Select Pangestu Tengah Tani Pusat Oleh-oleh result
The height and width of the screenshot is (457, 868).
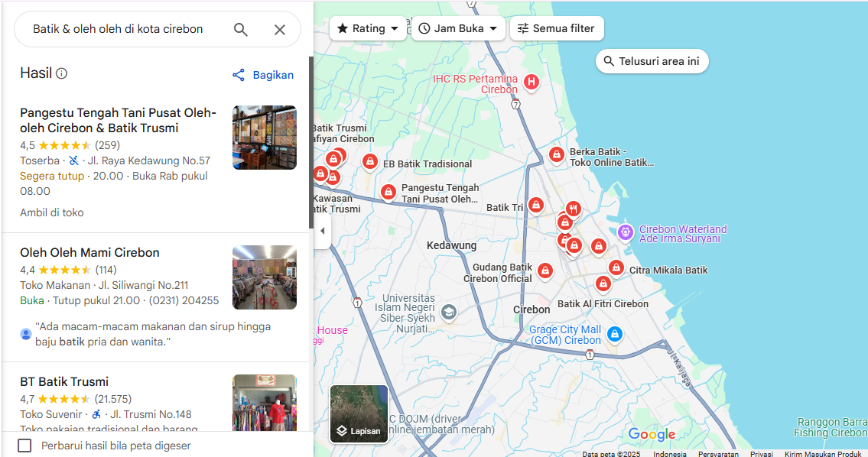click(x=118, y=120)
